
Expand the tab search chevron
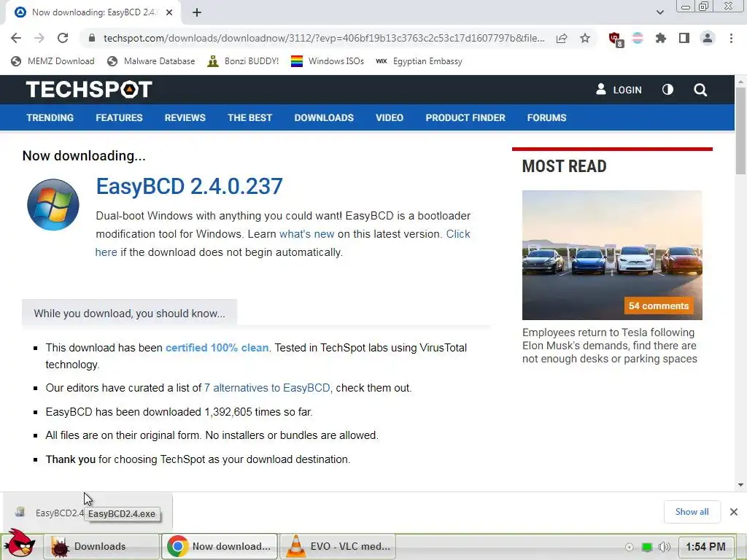(659, 12)
